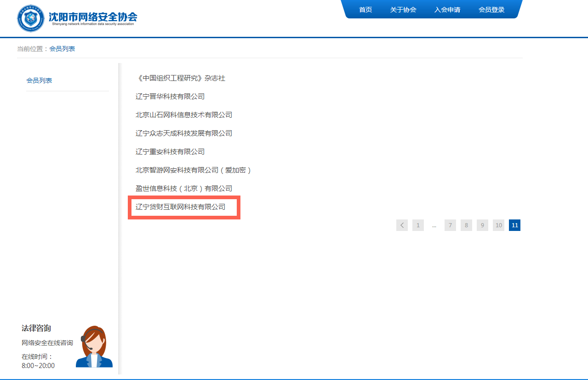Click 辽宁重安科技有限公司 member entry

(x=170, y=152)
